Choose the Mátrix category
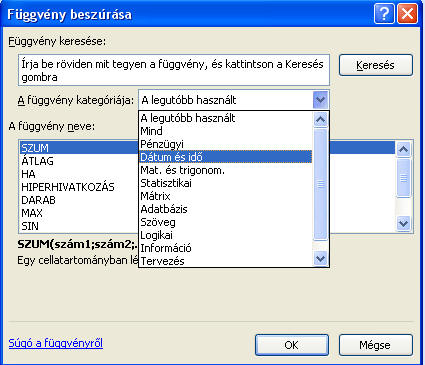The width and height of the screenshot is (425, 365). click(225, 196)
